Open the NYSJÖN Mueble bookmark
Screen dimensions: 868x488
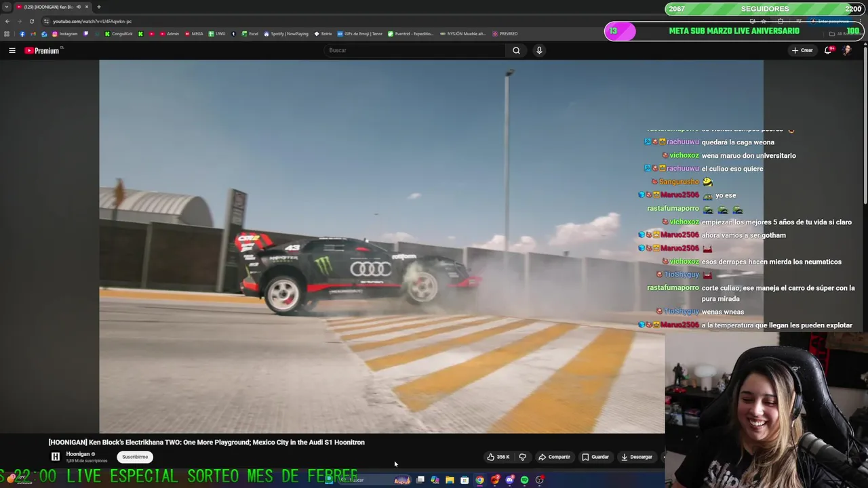(462, 34)
